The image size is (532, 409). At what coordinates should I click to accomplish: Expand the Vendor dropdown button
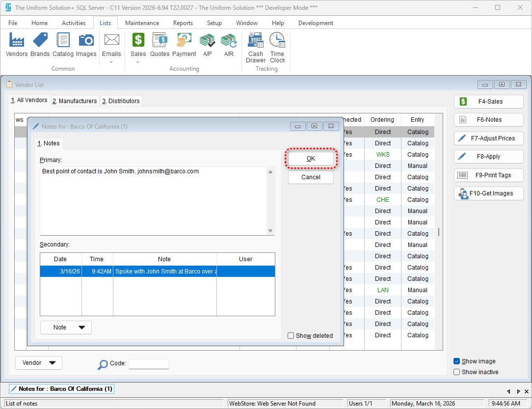click(39, 363)
